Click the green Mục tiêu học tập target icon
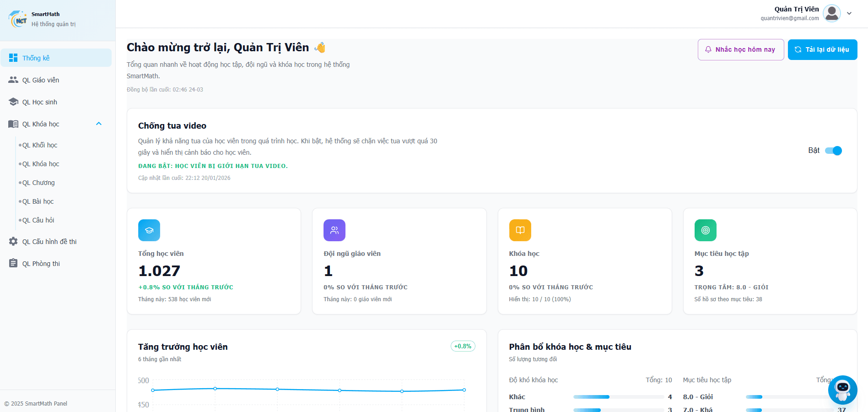Screen dimensions: 868x412 click(x=705, y=230)
